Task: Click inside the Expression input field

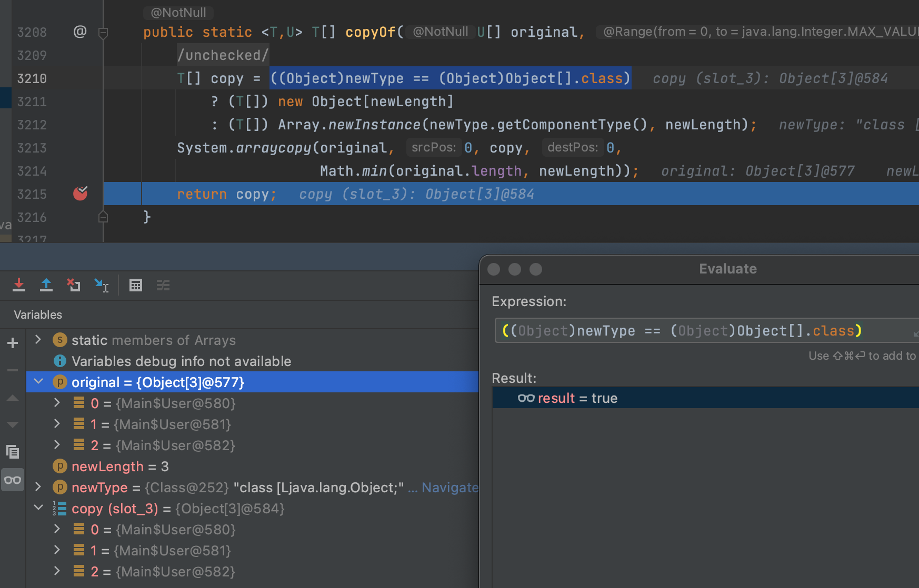Action: tap(684, 330)
